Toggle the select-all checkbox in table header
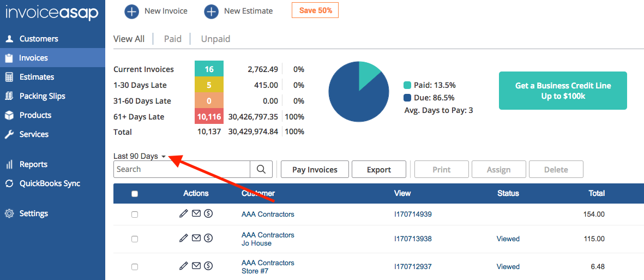This screenshot has width=644, height=280. click(135, 194)
